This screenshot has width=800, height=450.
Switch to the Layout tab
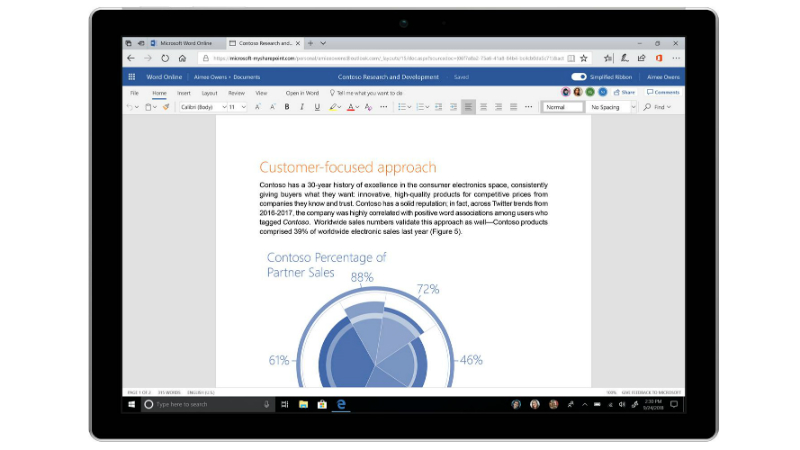point(209,93)
